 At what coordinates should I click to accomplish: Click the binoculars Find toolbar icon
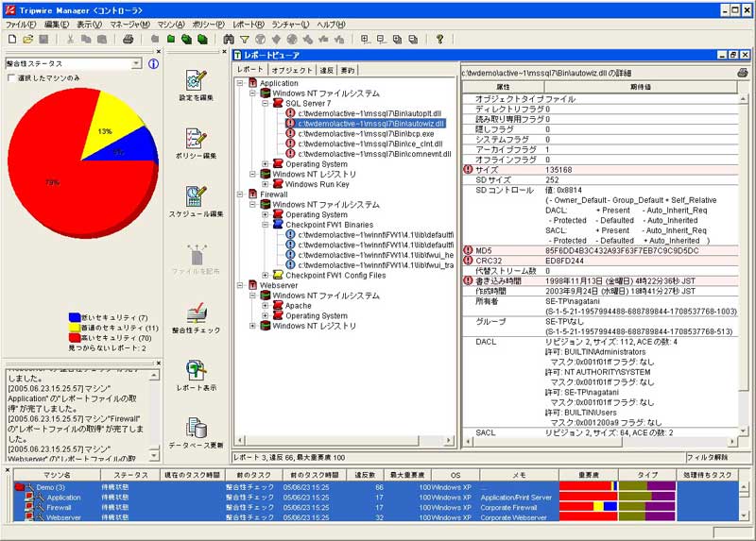(x=229, y=39)
